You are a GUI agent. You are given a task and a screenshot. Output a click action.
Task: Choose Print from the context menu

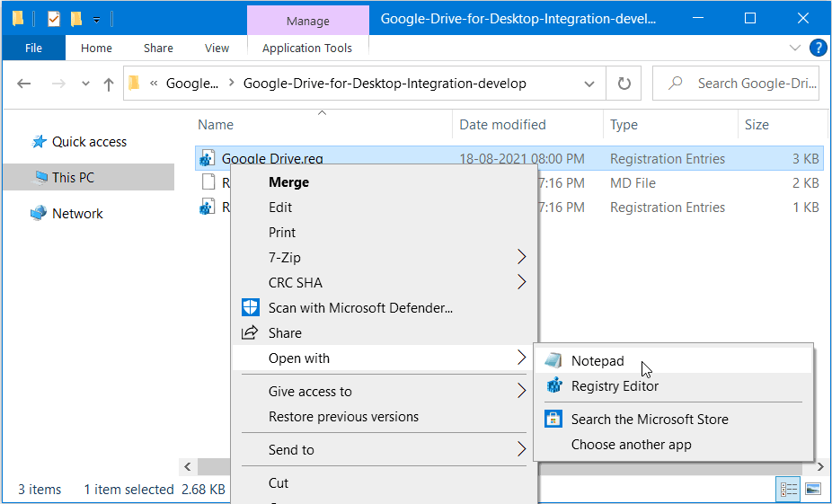click(385, 233)
